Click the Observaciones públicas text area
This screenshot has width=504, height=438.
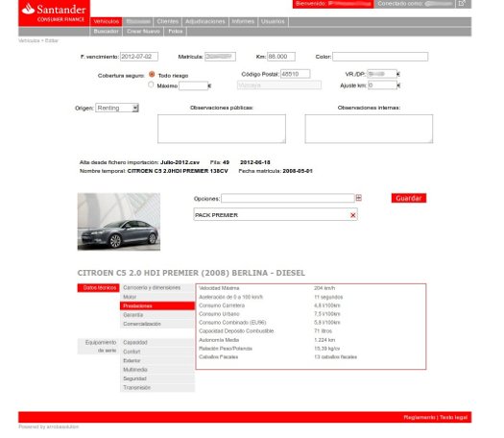[222, 129]
